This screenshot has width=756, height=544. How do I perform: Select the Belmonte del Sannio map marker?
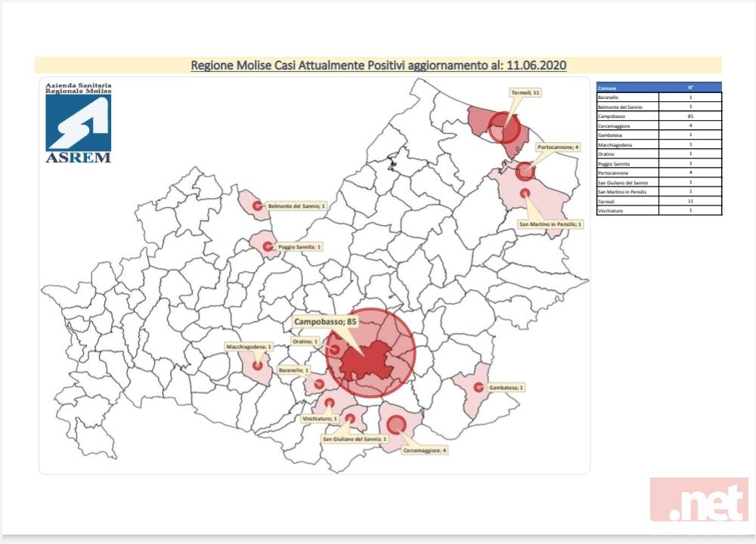tap(258, 206)
